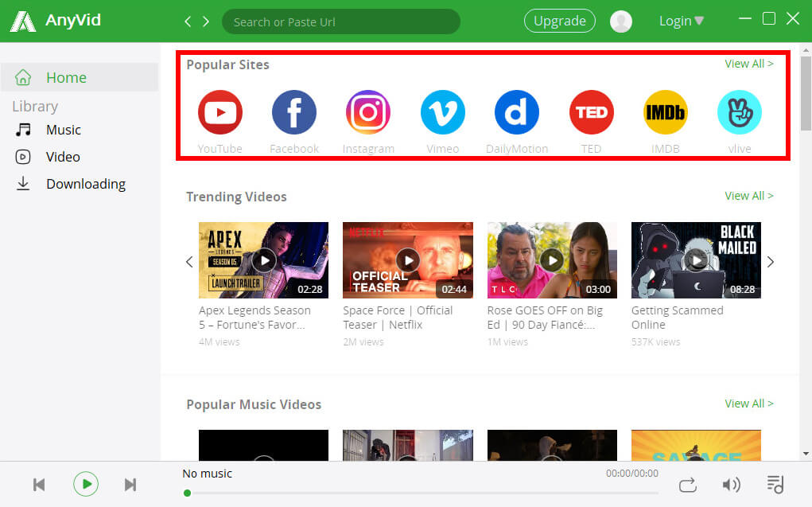Screen dimensions: 812x507
Task: Go back with the left navigation arrow in header
Action: (188, 21)
